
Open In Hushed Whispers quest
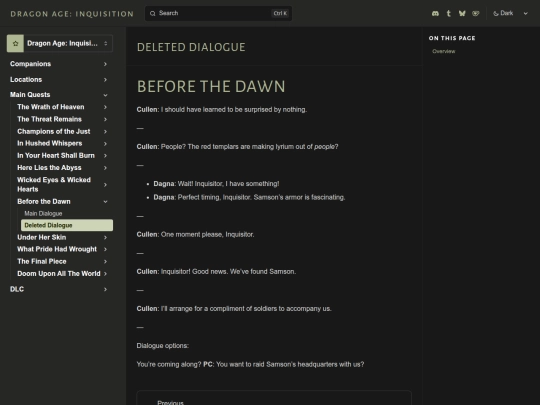[50, 143]
